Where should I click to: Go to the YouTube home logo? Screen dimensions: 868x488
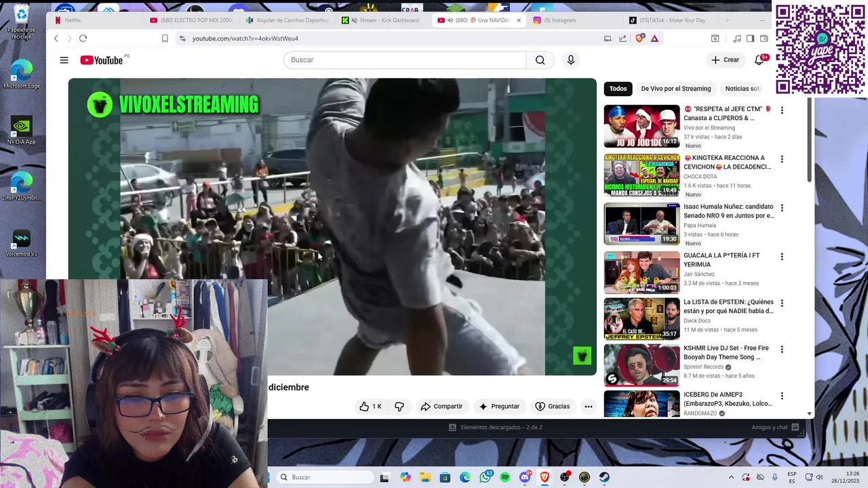pyautogui.click(x=102, y=60)
